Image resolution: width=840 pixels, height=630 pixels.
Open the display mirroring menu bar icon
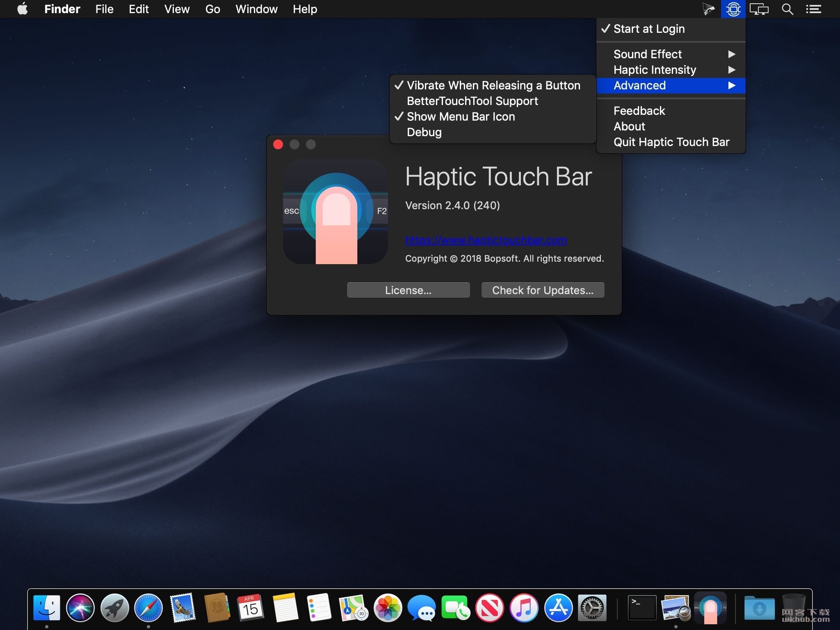759,9
